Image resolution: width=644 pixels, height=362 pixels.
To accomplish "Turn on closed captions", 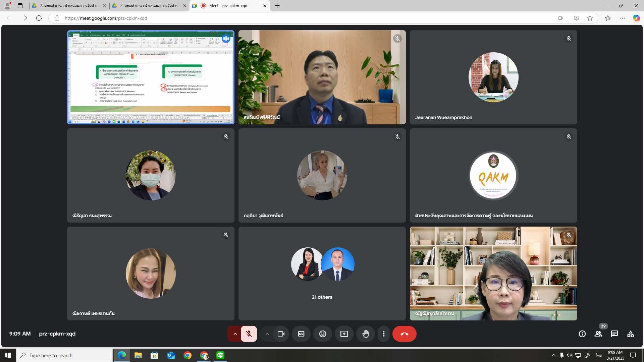I will (x=301, y=334).
